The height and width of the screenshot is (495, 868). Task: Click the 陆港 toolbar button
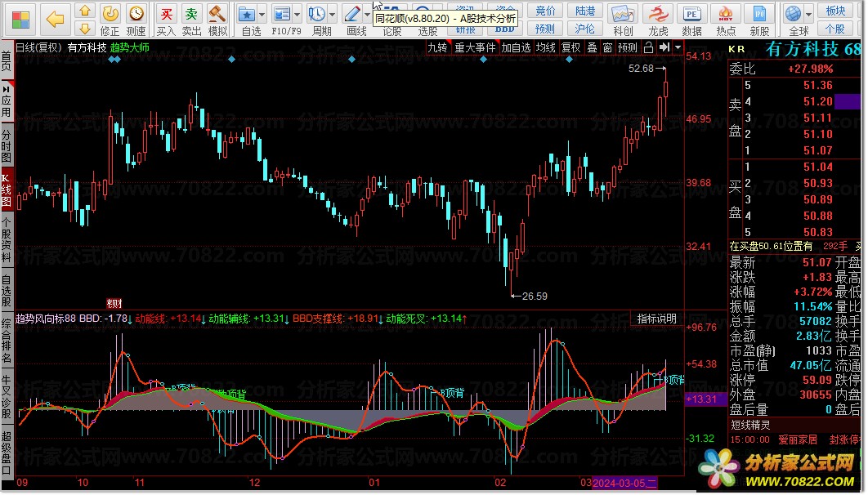(x=585, y=11)
